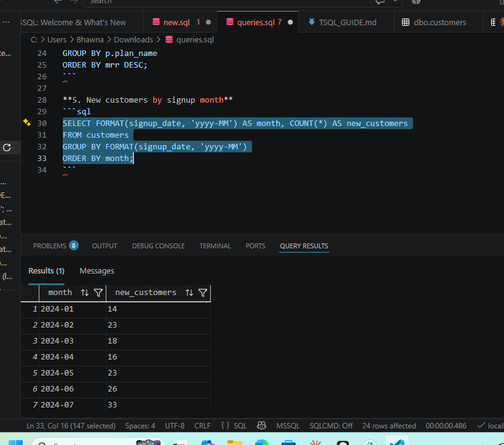
Task: Expand the Bhawna breadcrumb segment
Action: pyautogui.click(x=90, y=39)
